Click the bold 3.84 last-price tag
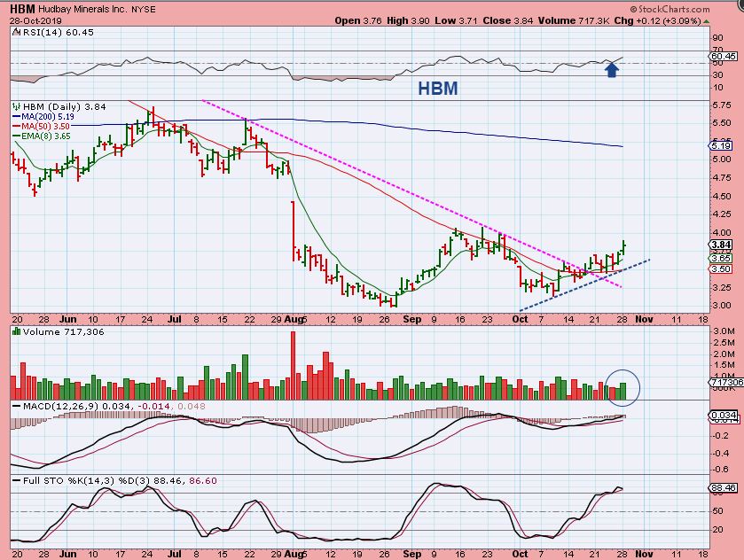744x560 pixels. coord(721,245)
